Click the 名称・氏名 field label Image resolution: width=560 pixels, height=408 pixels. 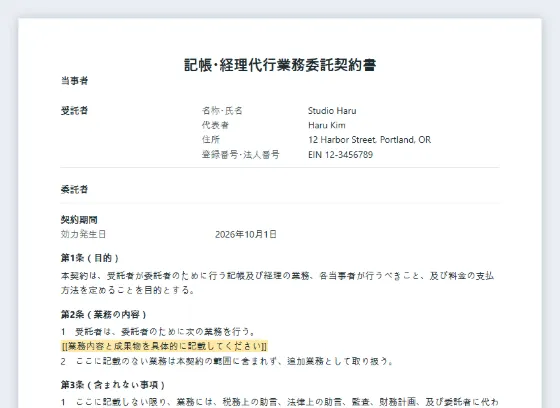coord(222,111)
